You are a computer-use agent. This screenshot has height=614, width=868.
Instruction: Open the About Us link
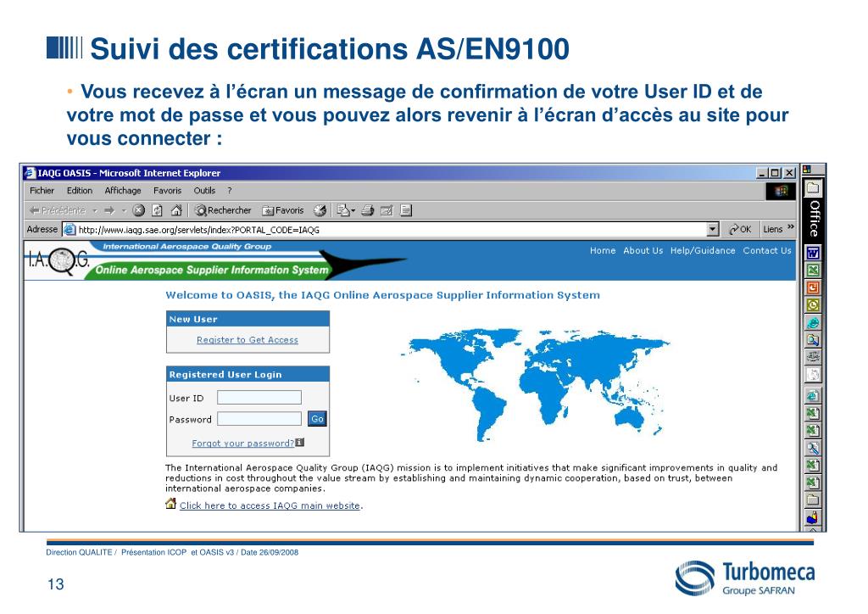[643, 251]
